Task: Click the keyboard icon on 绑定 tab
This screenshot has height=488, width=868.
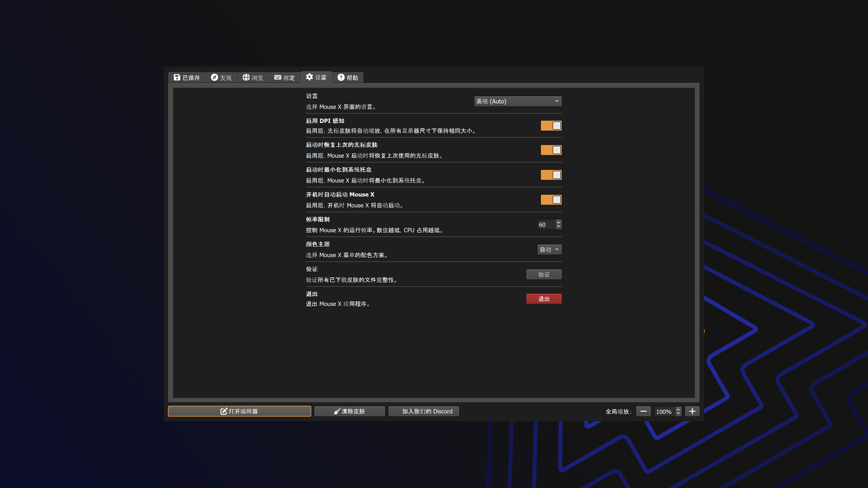Action: [x=278, y=77]
